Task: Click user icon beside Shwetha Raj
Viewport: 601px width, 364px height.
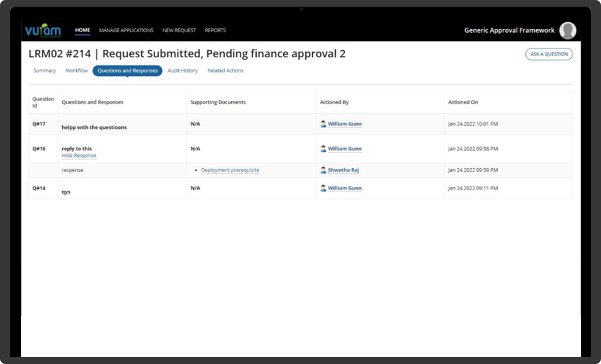Action: (323, 170)
